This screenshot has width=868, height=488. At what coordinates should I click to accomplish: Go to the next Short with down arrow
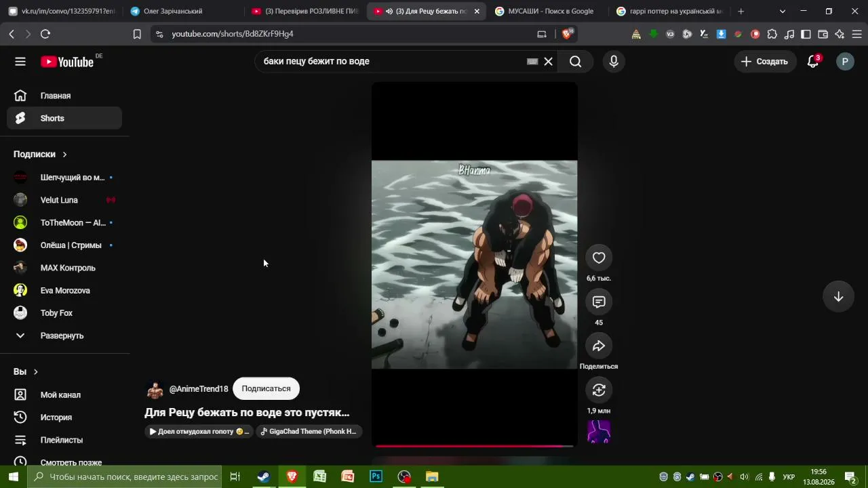click(x=839, y=297)
